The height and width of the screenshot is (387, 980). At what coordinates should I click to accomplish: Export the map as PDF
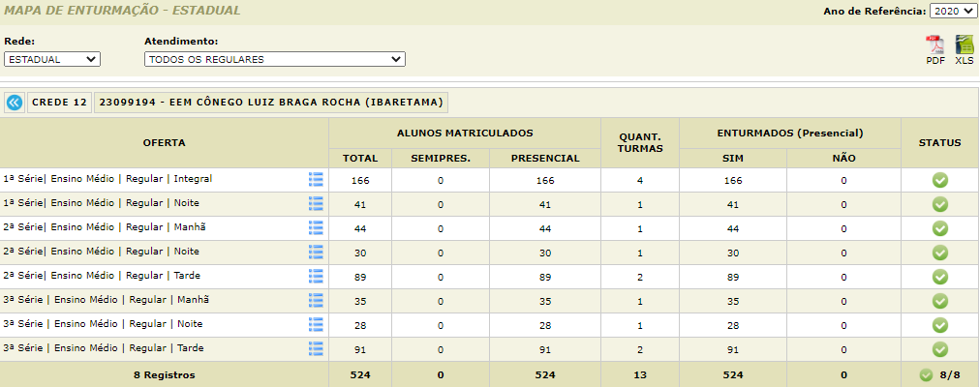[x=935, y=50]
